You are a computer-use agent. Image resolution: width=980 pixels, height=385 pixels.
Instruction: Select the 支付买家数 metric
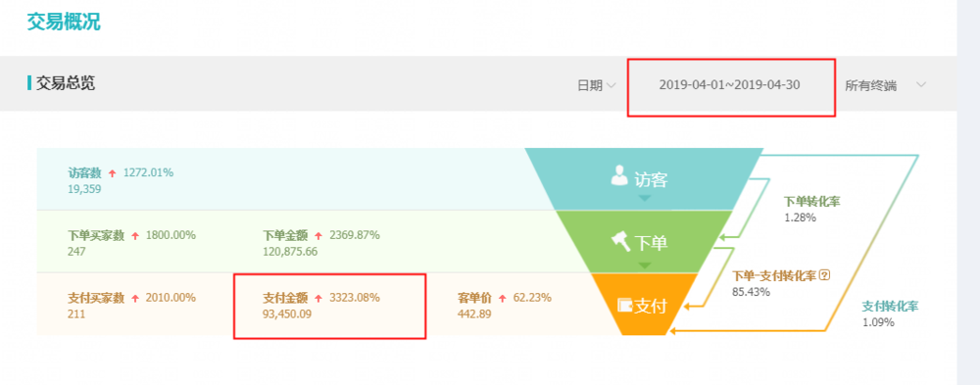click(96, 298)
